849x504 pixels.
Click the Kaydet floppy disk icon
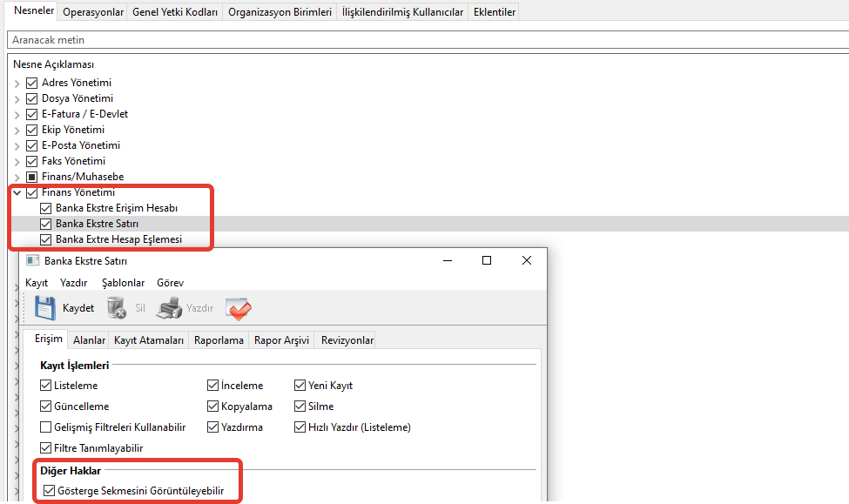click(x=44, y=308)
